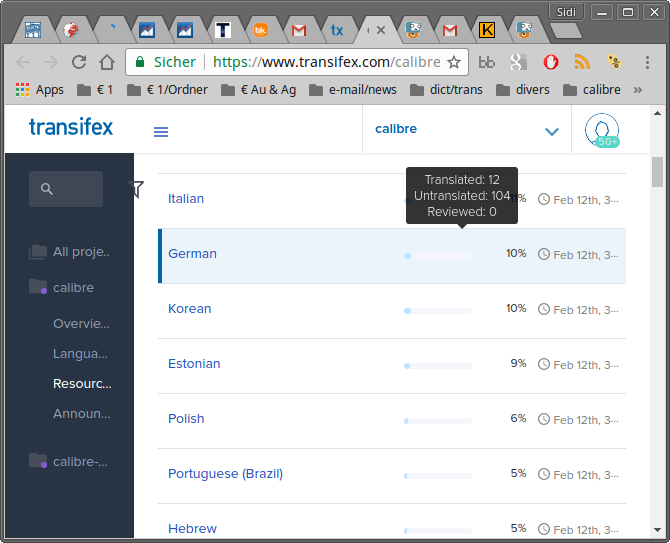
Task: Open the transifex logo home link
Action: [71, 127]
